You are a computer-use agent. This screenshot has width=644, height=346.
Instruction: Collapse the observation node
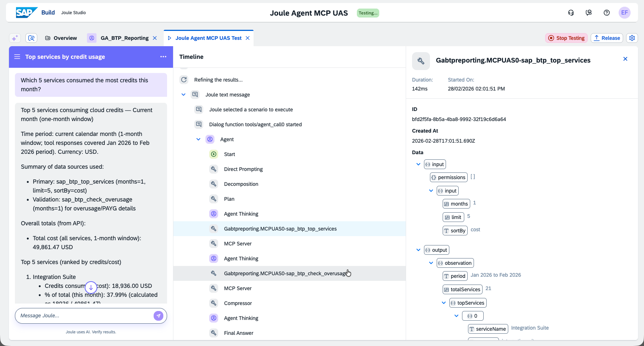431,263
